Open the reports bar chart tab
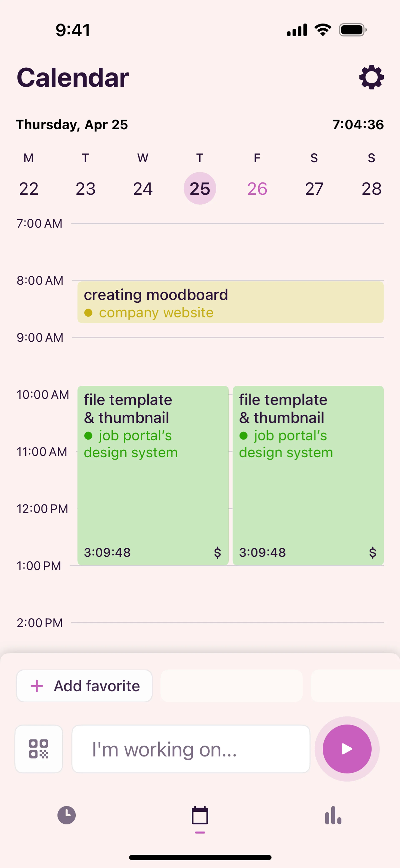This screenshot has width=400, height=868. click(333, 815)
